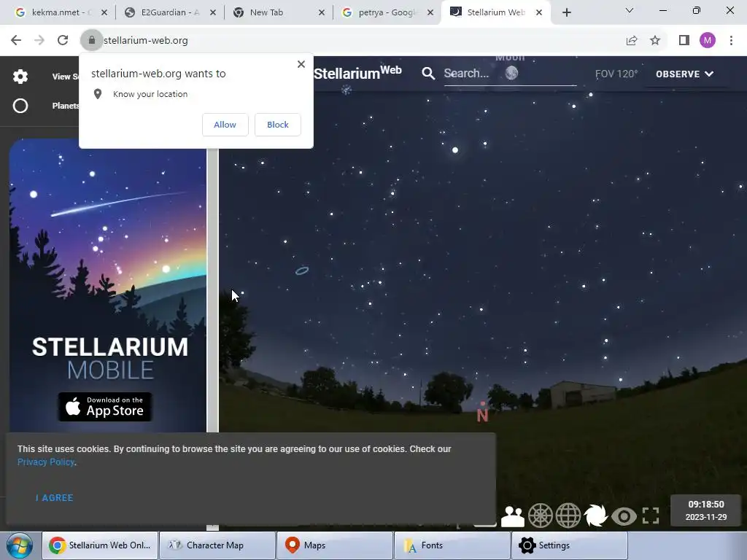Open the date and time picker
The height and width of the screenshot is (560, 747).
point(706,510)
